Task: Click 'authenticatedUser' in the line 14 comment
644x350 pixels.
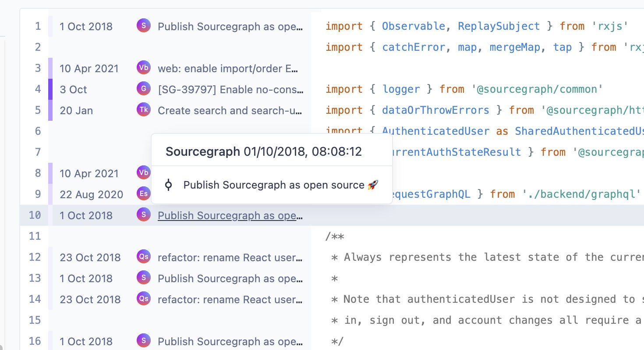Action: point(461,299)
